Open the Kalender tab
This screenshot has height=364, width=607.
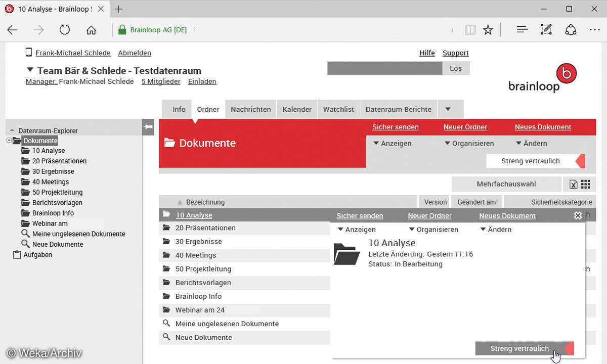tap(297, 109)
